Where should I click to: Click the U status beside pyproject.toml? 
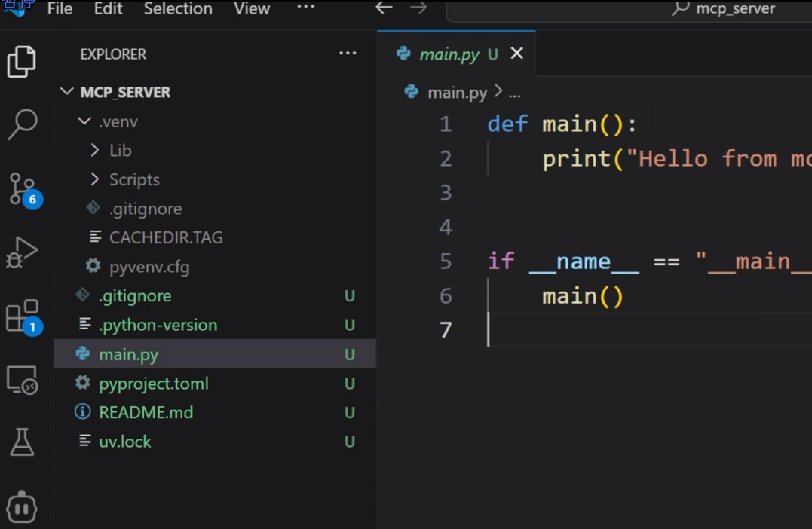pyautogui.click(x=350, y=384)
